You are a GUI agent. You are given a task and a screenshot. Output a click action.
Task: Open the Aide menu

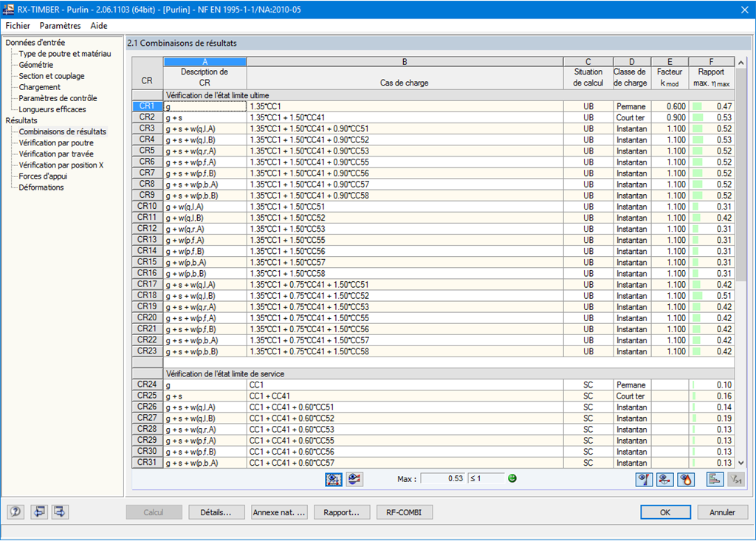tap(99, 26)
